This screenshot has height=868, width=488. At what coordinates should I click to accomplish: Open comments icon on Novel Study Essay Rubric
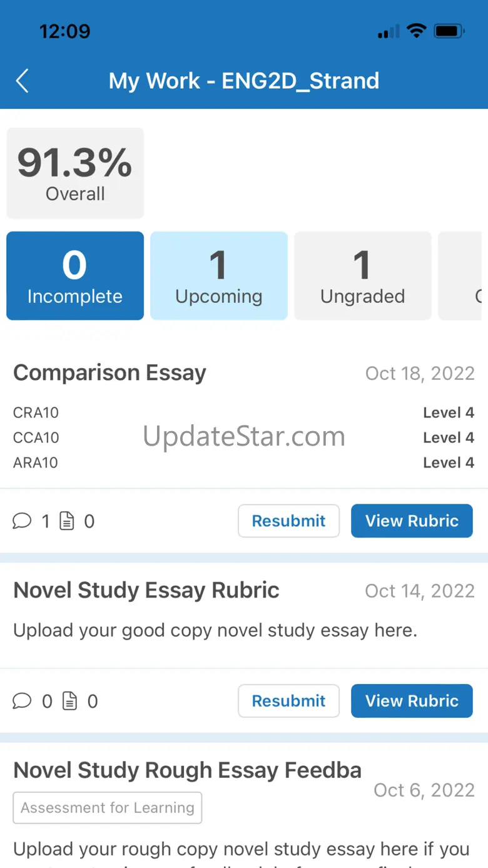22,702
